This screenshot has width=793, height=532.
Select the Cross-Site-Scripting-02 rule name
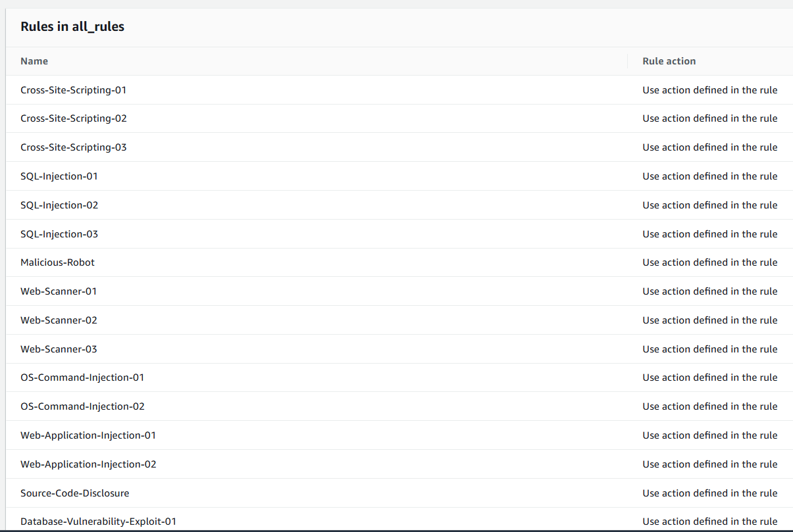[73, 118]
